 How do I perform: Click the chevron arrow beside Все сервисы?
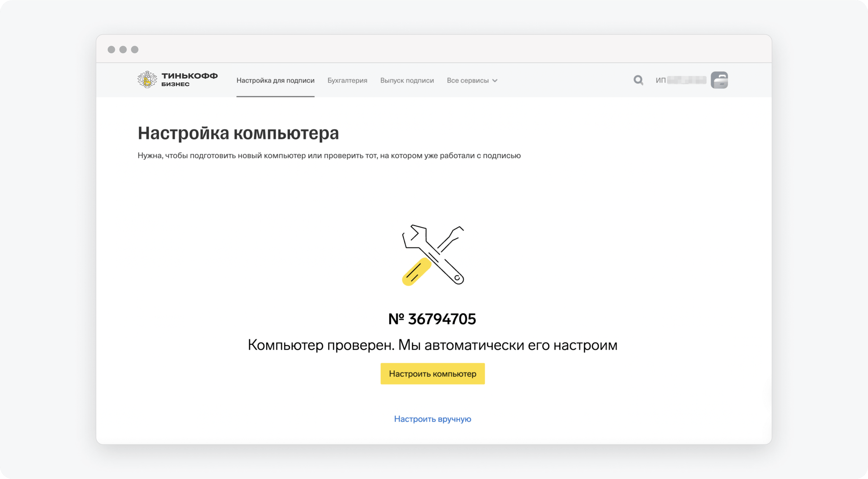tap(495, 81)
